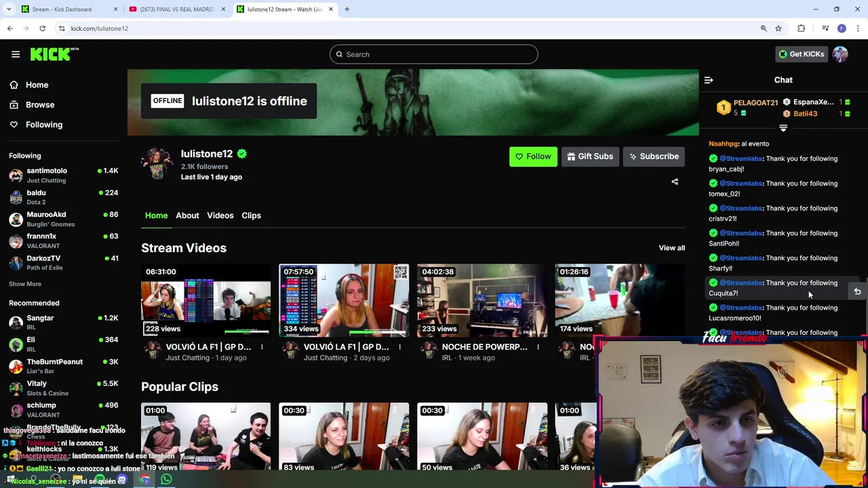Viewport: 868px width, 488px height.
Task: Open options menu for the 1 day ago video
Action: click(262, 347)
